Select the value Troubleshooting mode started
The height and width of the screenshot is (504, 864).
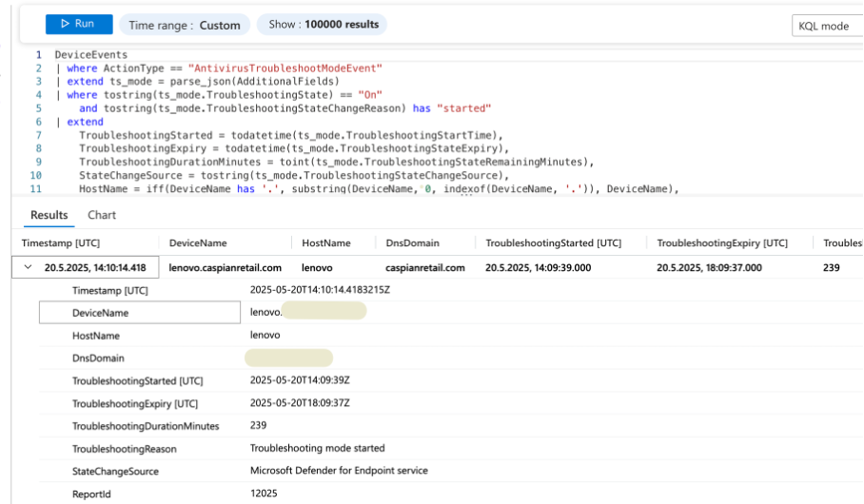click(x=318, y=448)
